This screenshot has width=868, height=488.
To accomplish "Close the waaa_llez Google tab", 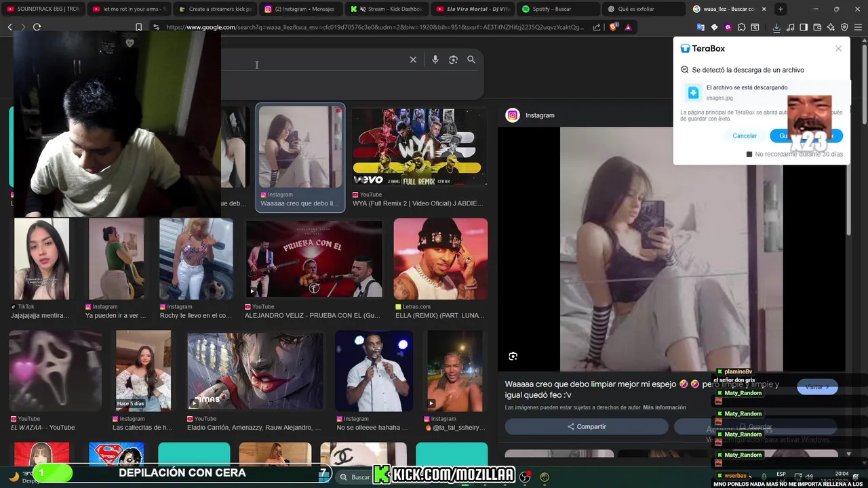I will [764, 9].
